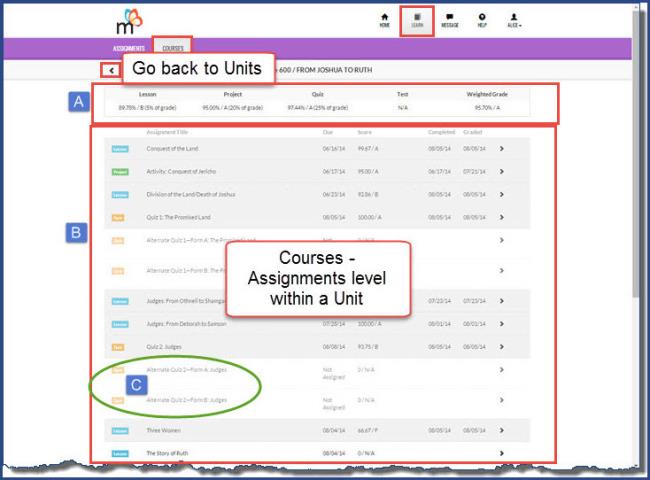Image resolution: width=650 pixels, height=480 pixels.
Task: Expand the Conquest of the Land row chevron
Action: click(502, 148)
